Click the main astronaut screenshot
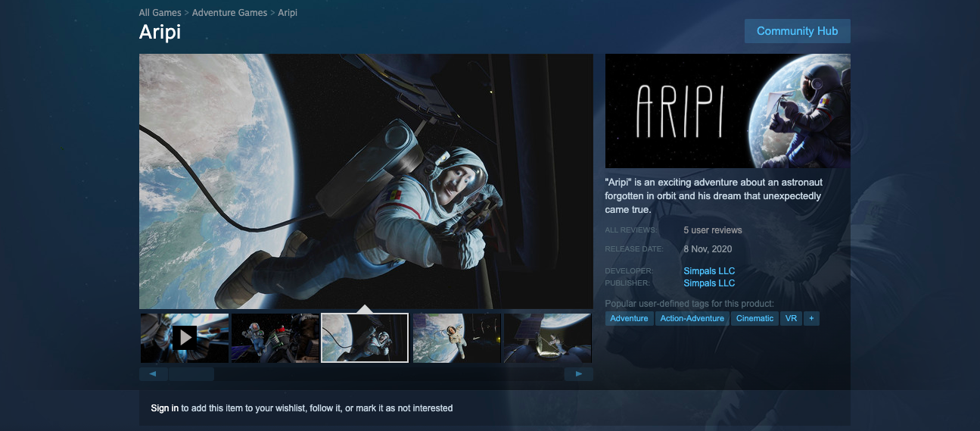The image size is (980, 431). coord(366,181)
